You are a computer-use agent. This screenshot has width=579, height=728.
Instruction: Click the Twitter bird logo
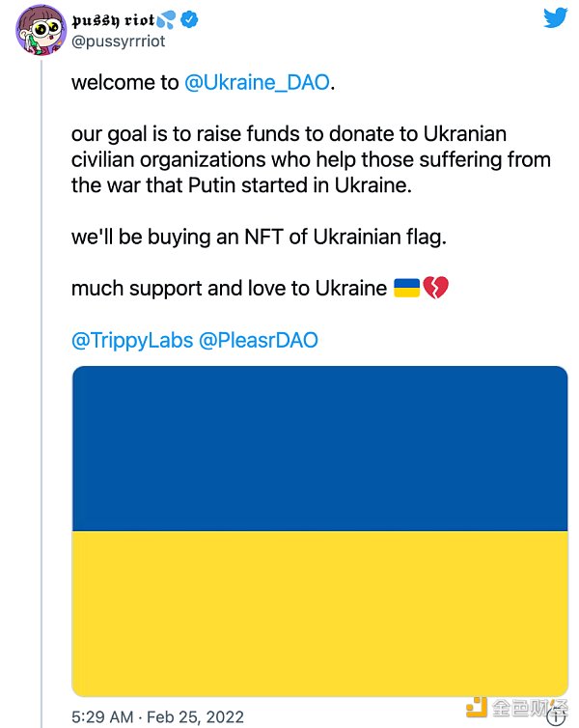point(553,18)
